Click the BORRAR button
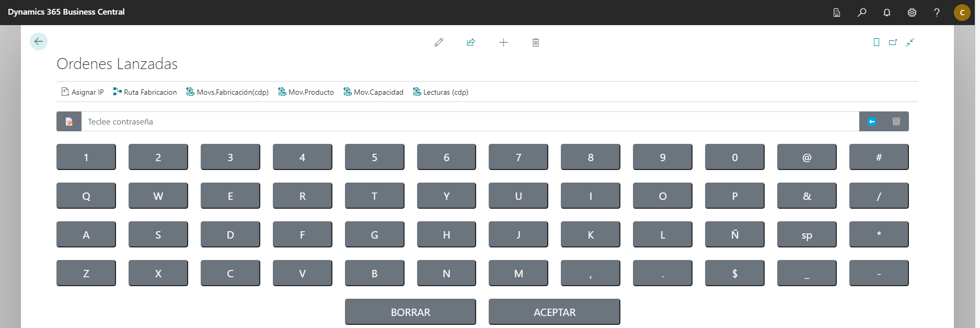The height and width of the screenshot is (328, 980). pyautogui.click(x=410, y=312)
